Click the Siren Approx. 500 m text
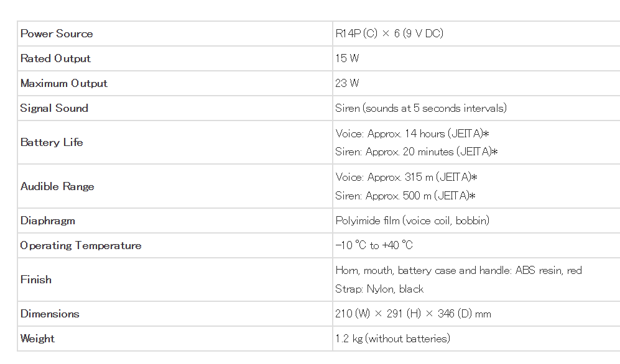 tap(405, 196)
